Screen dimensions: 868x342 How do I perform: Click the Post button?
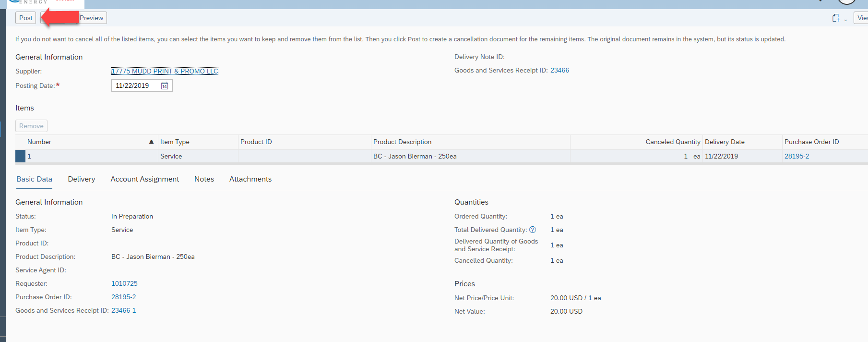pyautogui.click(x=26, y=18)
